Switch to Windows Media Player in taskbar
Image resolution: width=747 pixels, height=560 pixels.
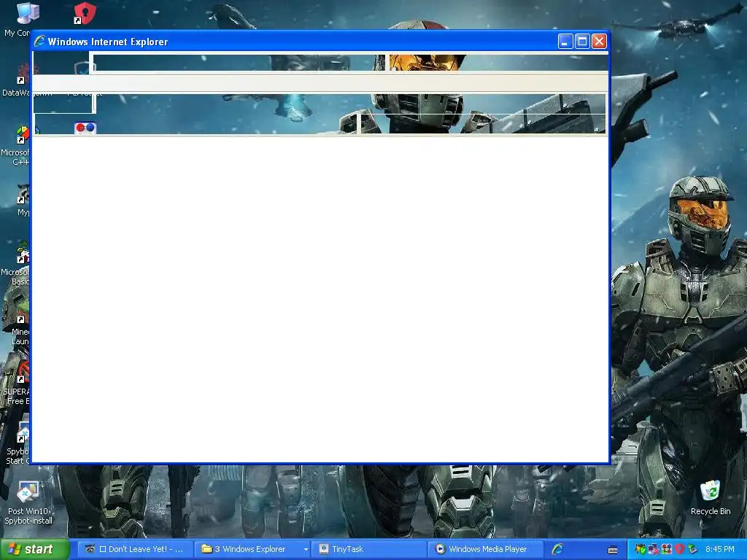485,550
